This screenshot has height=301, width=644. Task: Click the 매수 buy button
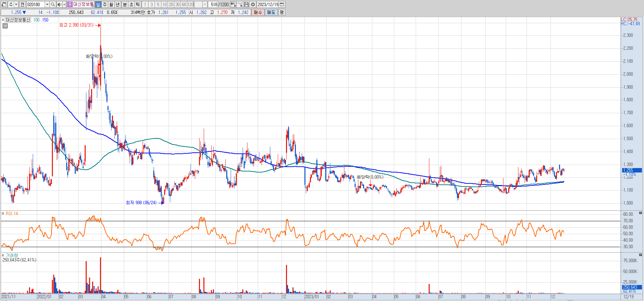coord(258,12)
